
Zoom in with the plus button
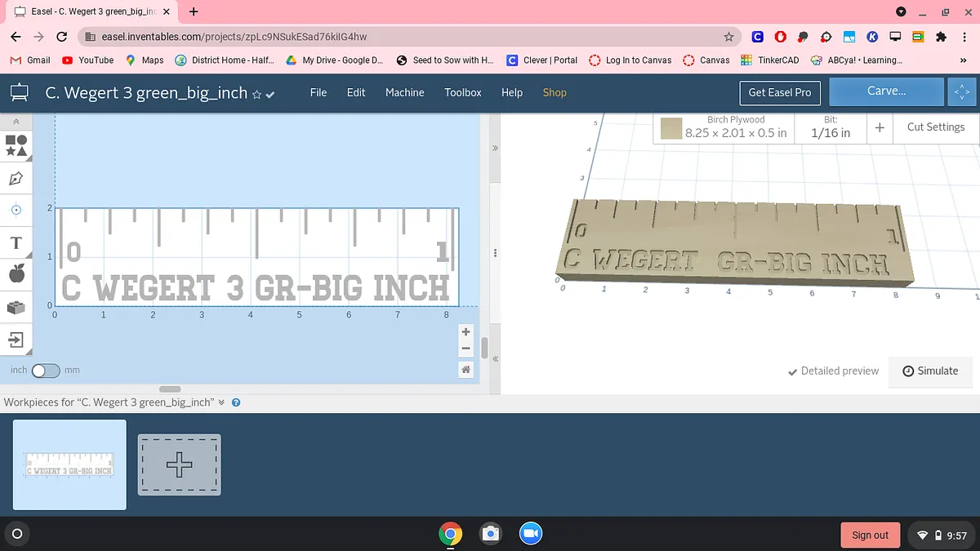coord(465,332)
